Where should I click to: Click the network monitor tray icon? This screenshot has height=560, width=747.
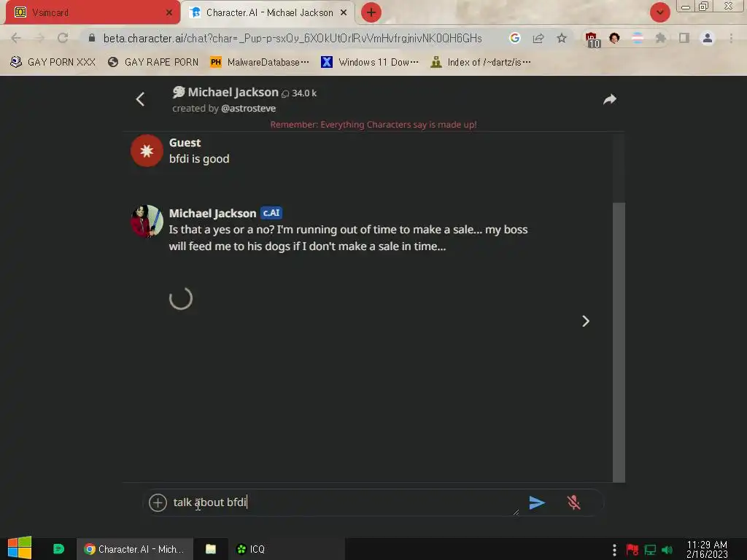(x=650, y=550)
